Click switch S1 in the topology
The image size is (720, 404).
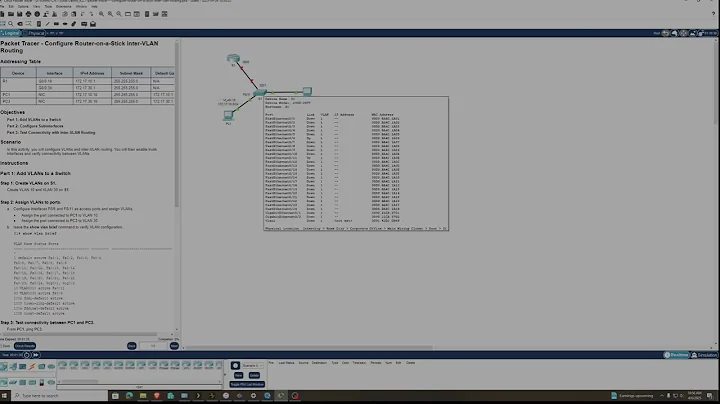(259, 93)
